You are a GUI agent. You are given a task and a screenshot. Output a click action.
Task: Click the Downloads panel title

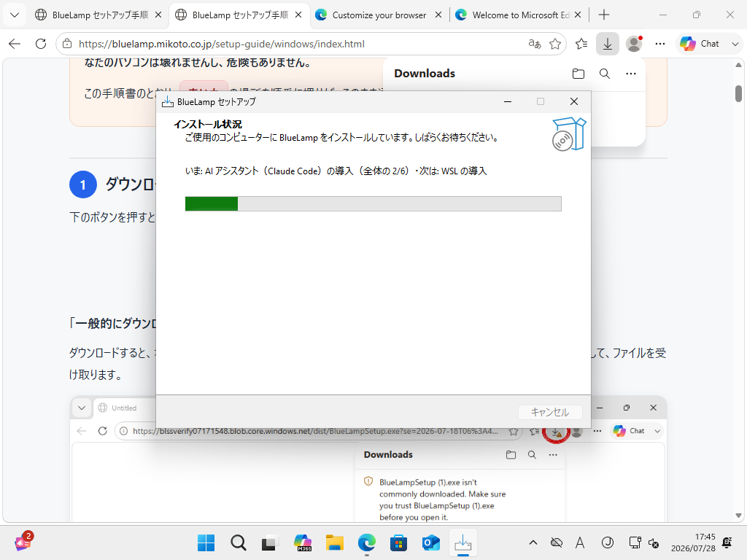tap(425, 74)
